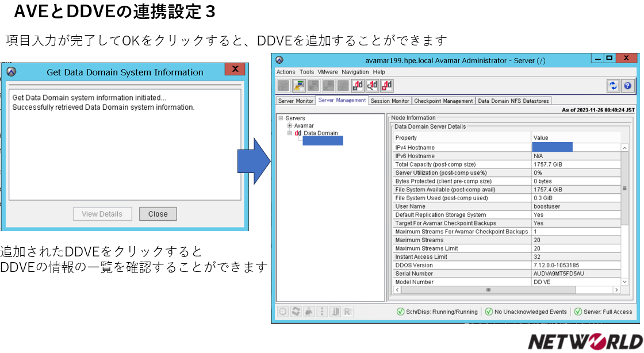This screenshot has width=644, height=353.
Task: Click the alarm bell icon in the status bar
Action: [x=308, y=311]
